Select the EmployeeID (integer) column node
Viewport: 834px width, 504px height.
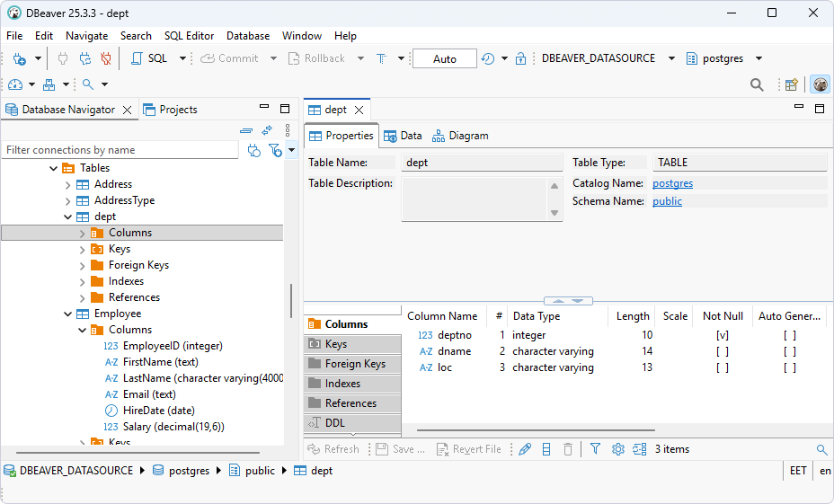pyautogui.click(x=164, y=346)
